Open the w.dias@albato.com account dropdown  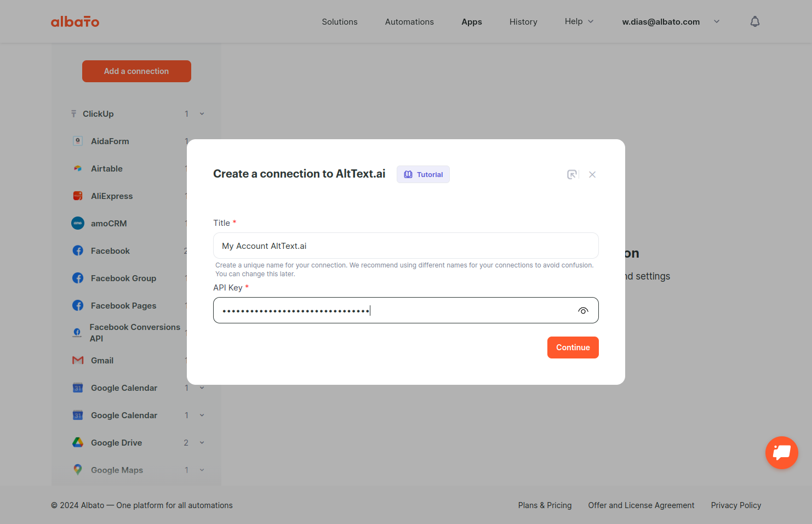pyautogui.click(x=671, y=22)
